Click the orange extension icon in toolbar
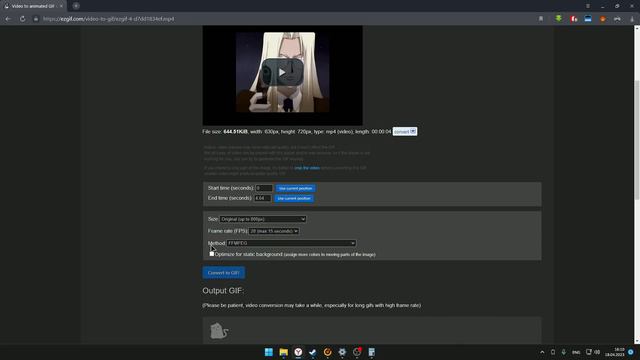The height and width of the screenshot is (360, 640). point(603,19)
